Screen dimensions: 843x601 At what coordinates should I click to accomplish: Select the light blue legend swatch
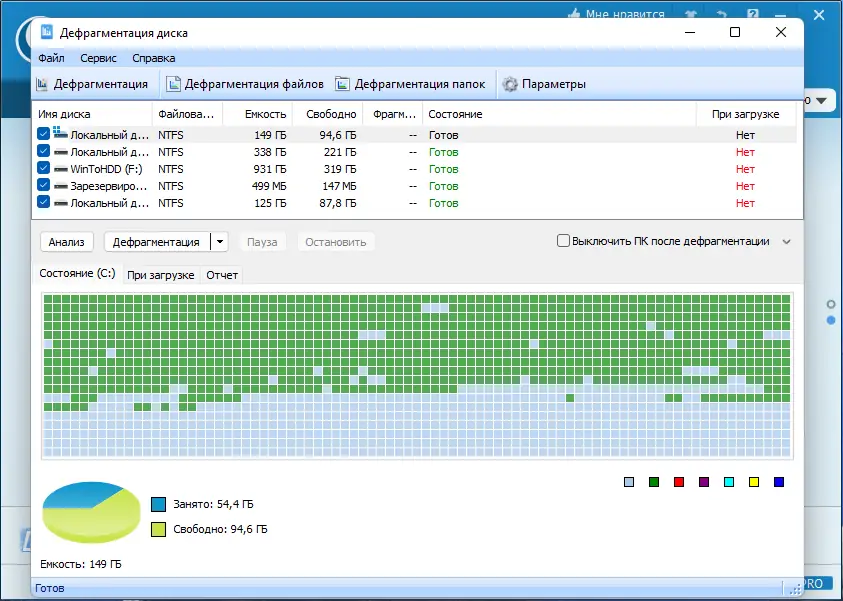click(x=629, y=482)
